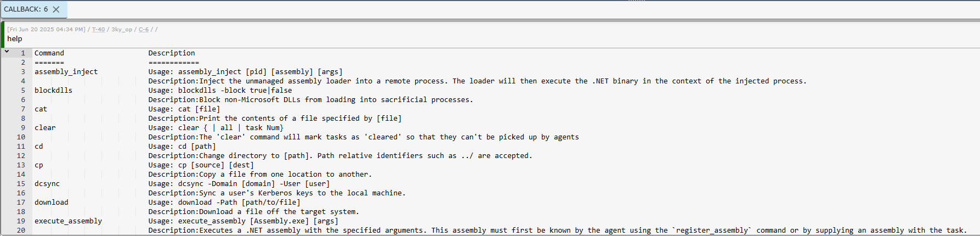Click the download command name
Image resolution: width=980 pixels, height=236 pixels.
click(52, 203)
